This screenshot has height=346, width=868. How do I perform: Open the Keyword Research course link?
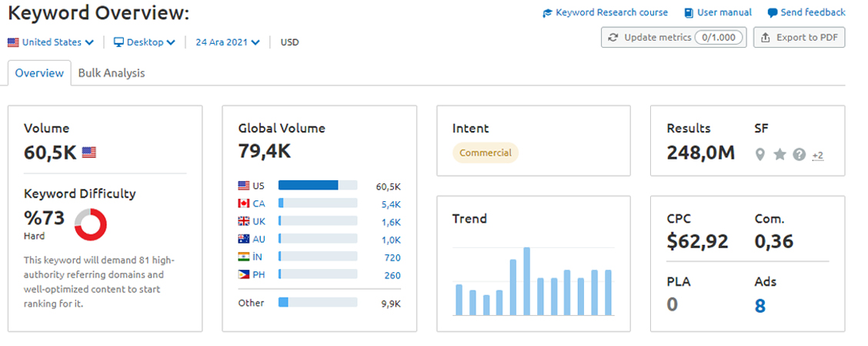[x=612, y=13]
